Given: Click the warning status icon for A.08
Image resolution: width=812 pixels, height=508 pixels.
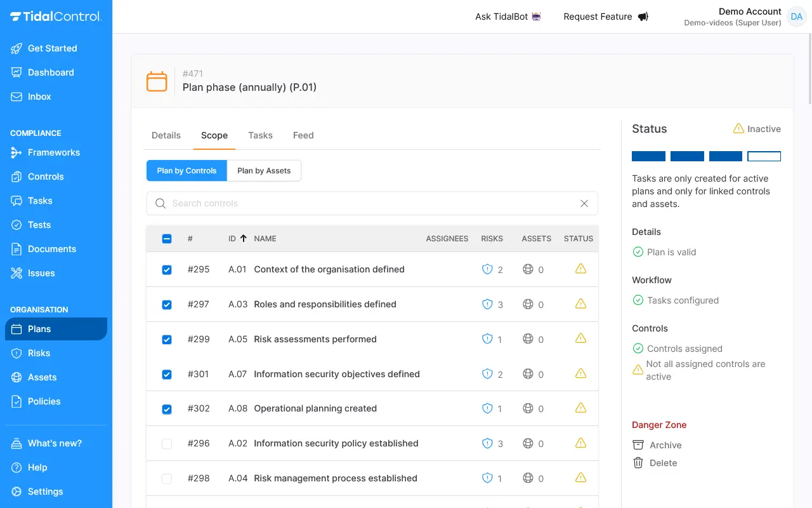Looking at the screenshot, I should point(580,408).
